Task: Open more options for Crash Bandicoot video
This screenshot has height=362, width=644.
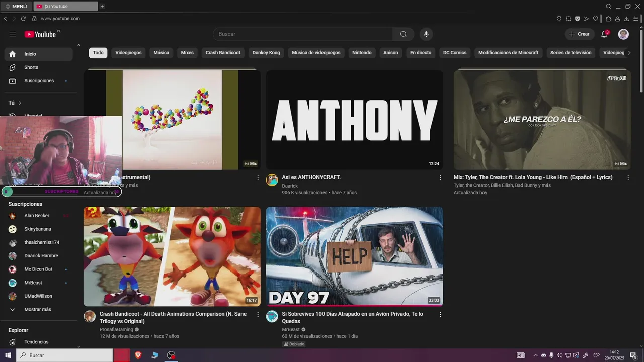Action: 258,314
